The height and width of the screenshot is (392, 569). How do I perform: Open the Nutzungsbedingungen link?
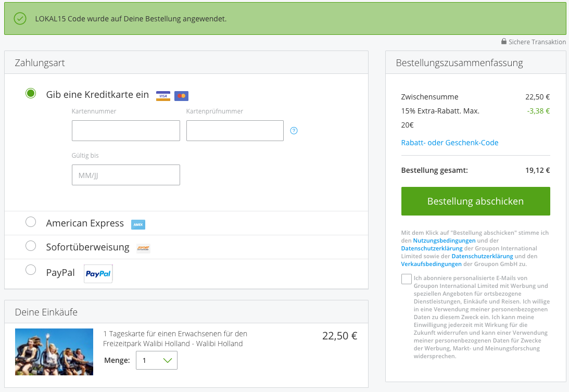pos(444,241)
